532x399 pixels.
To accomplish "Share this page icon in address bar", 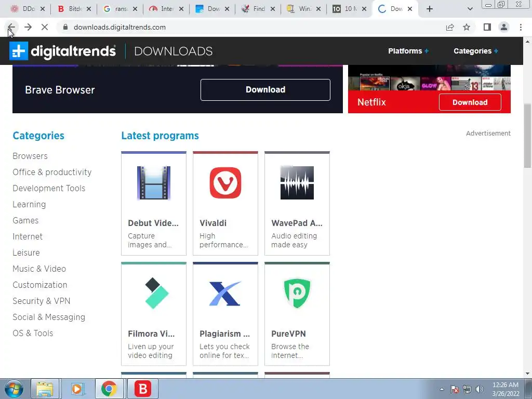I will (450, 27).
